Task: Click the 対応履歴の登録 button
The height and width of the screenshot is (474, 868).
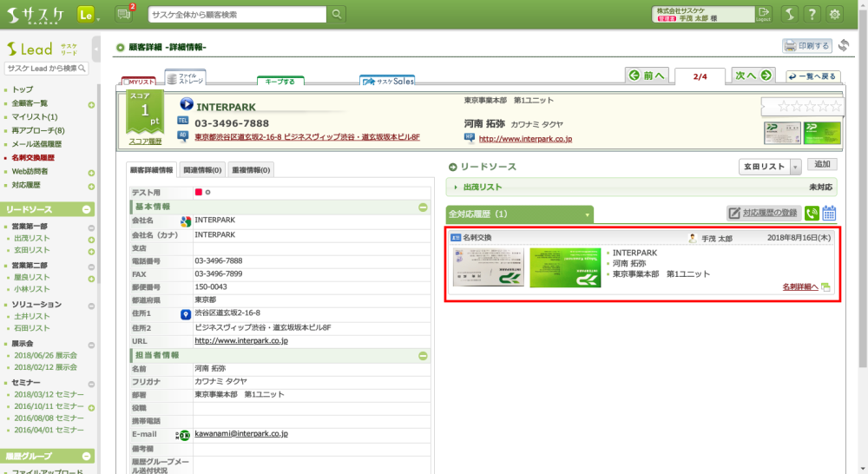Action: click(764, 214)
